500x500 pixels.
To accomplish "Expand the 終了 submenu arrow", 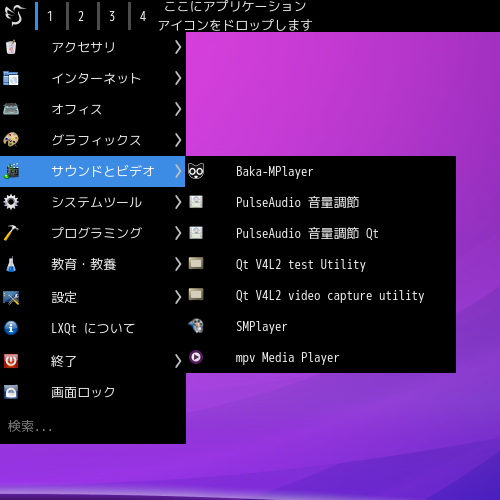I will 178,361.
